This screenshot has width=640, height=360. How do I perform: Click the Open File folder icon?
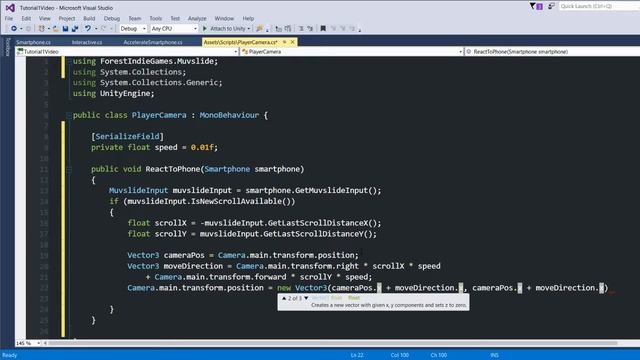(x=56, y=29)
